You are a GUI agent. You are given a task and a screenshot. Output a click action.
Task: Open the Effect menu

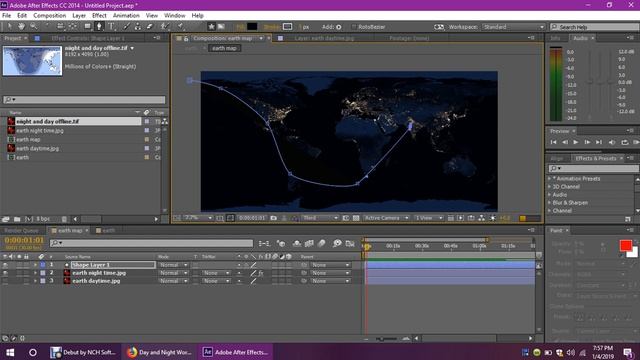click(99, 16)
